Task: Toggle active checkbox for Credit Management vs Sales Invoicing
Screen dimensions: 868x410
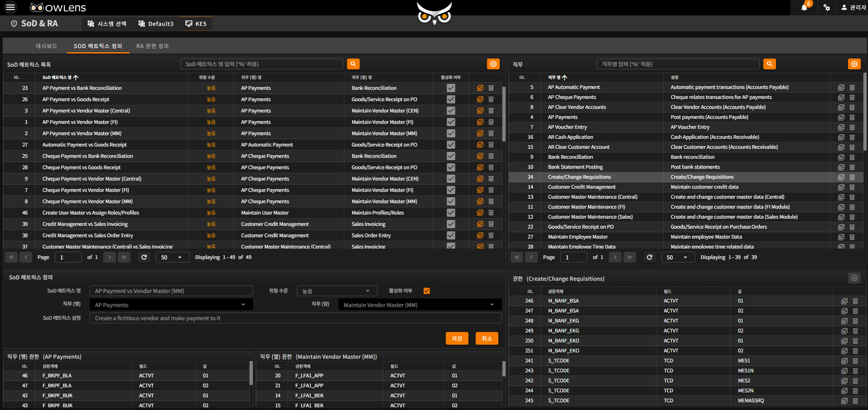Action: pos(451,224)
